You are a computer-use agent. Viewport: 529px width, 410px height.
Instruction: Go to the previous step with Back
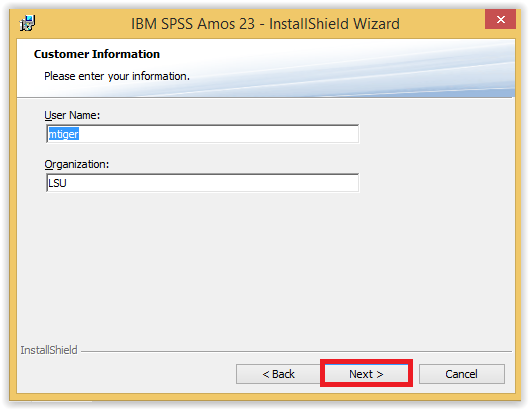[x=278, y=374]
